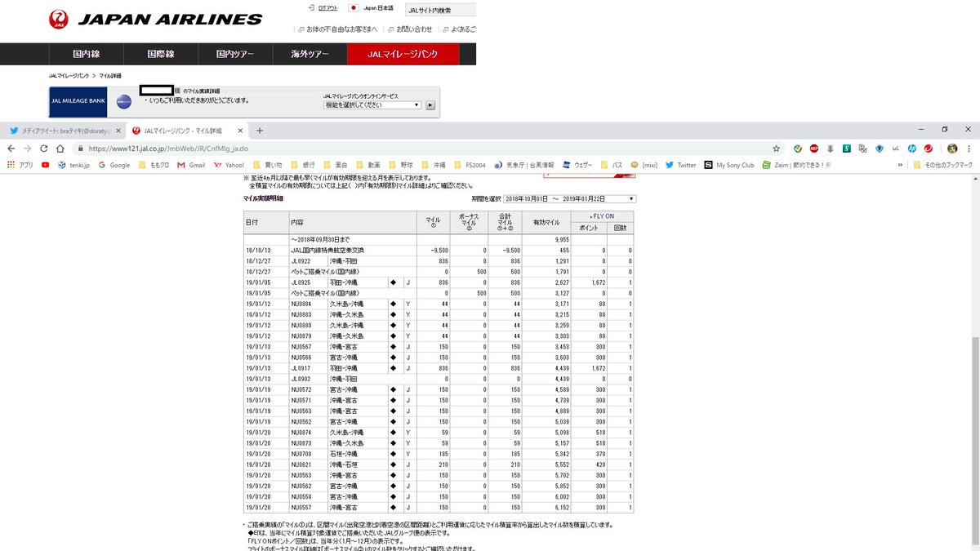Close the JALマイレージバンク tab
Viewport: 980px width, 551px height.
click(x=239, y=131)
